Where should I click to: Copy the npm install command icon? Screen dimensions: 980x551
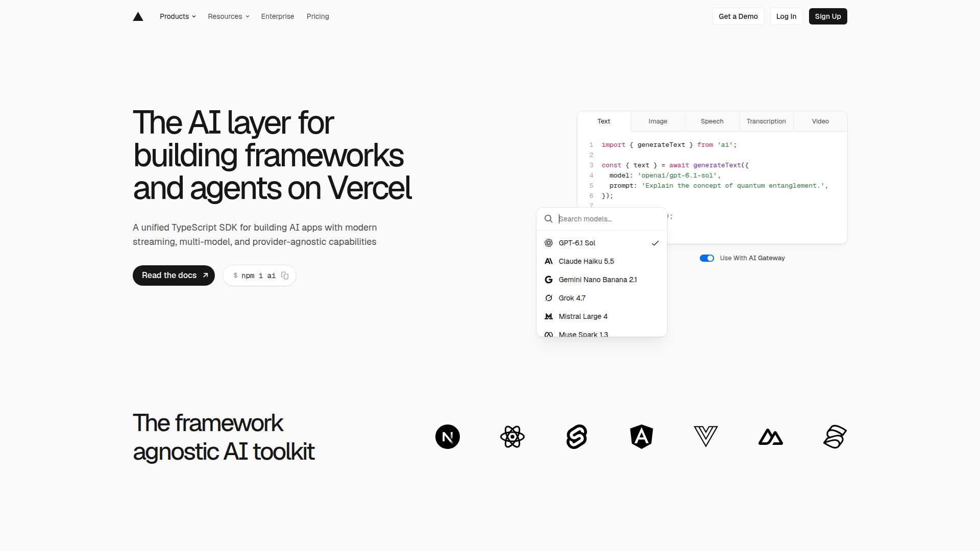[x=285, y=275]
